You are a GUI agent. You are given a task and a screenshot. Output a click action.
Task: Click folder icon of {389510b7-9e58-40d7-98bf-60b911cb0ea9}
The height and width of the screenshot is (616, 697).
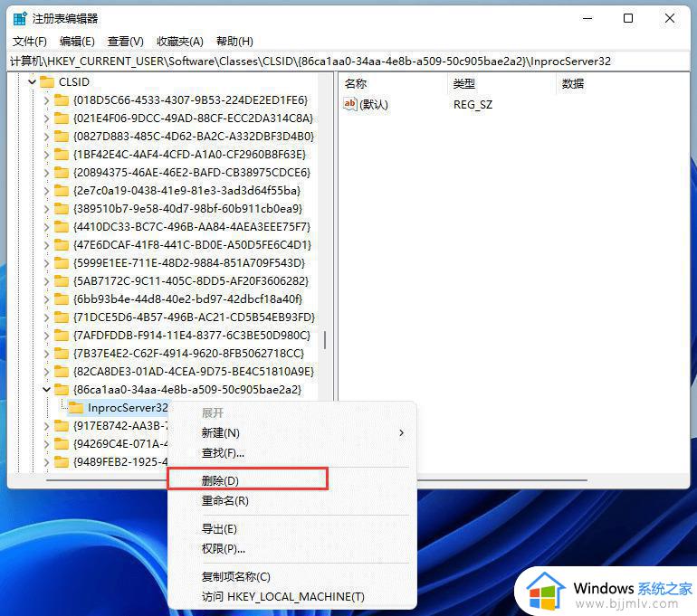click(x=62, y=209)
